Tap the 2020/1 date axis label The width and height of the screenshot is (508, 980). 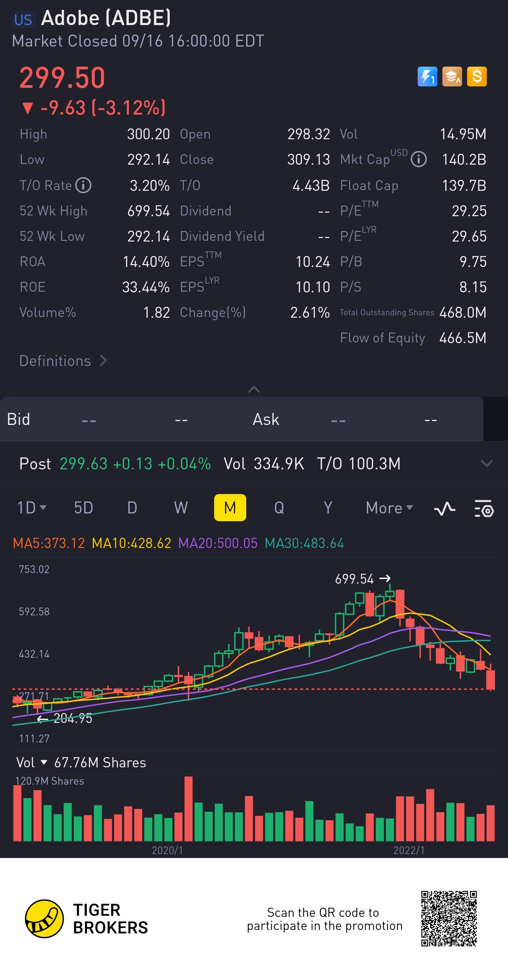pos(168,850)
